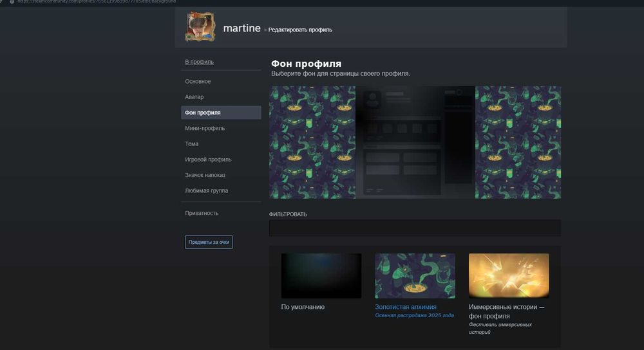Select the Золотистая алхимия background thumbnail

pyautogui.click(x=415, y=276)
